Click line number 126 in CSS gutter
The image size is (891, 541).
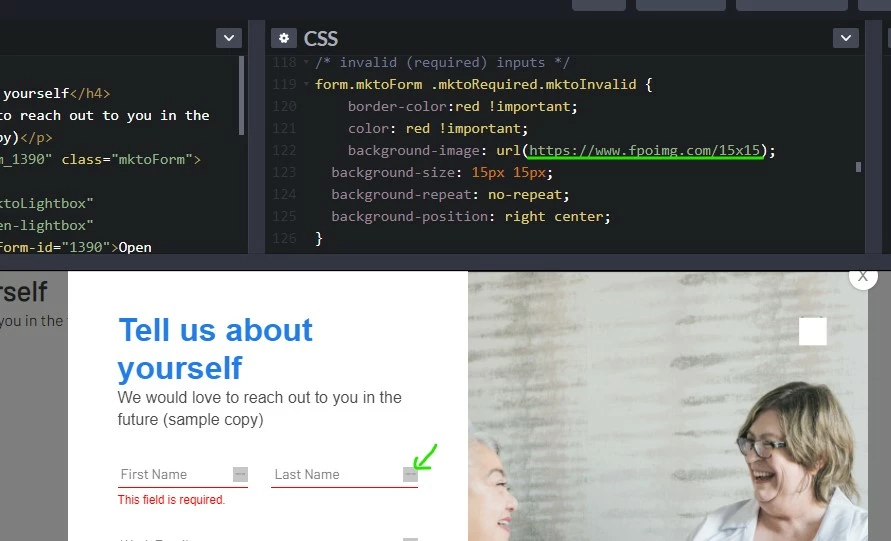284,239
